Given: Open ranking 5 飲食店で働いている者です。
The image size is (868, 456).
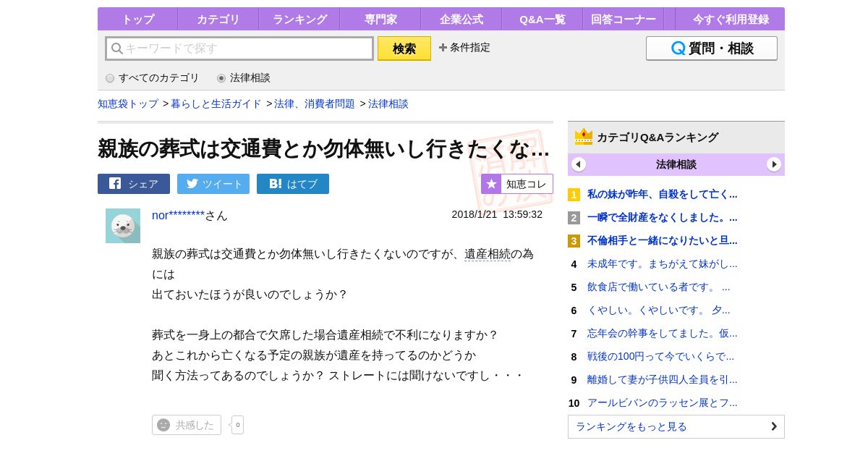Looking at the screenshot, I should click(x=659, y=287).
